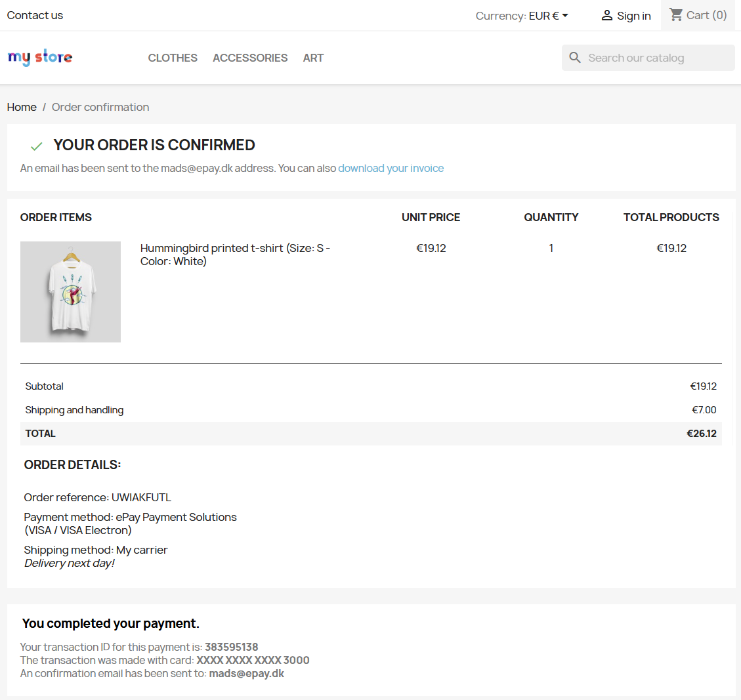741x700 pixels.
Task: Navigate to Home via the breadcrumb
Action: click(22, 107)
